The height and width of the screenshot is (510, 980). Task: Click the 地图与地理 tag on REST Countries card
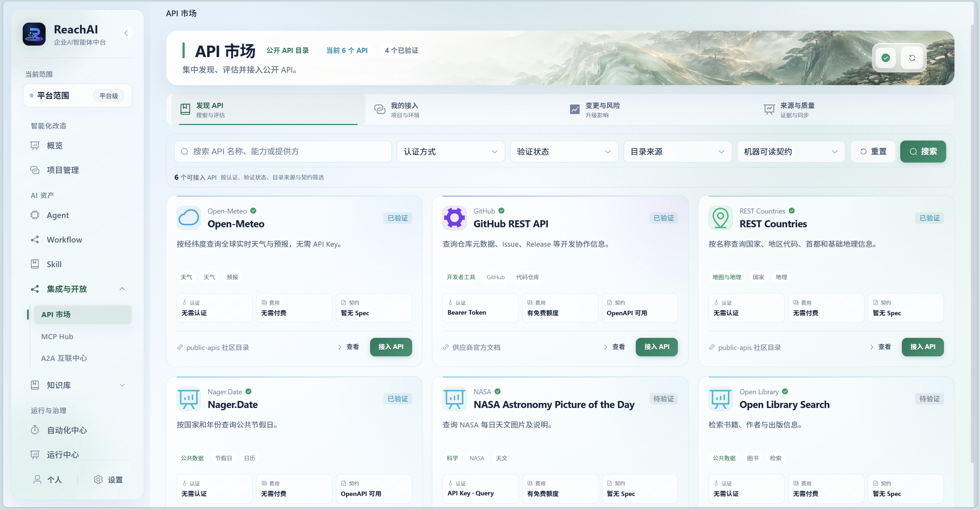(727, 277)
